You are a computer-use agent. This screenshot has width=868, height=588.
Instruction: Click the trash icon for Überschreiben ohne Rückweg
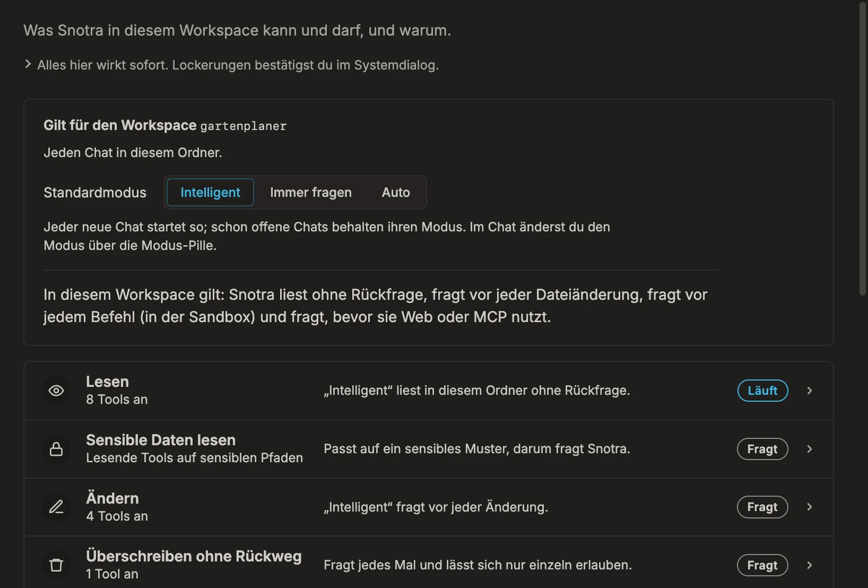[56, 565]
